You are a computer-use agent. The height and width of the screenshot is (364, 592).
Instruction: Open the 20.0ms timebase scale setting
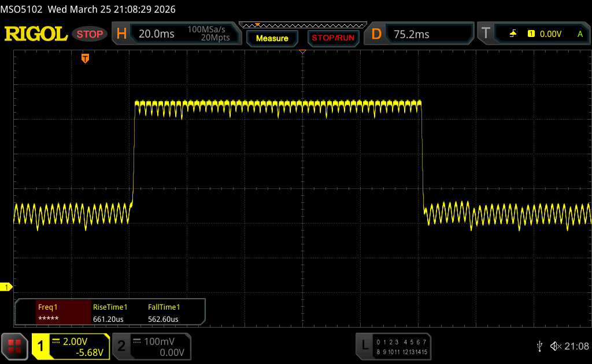pyautogui.click(x=157, y=34)
